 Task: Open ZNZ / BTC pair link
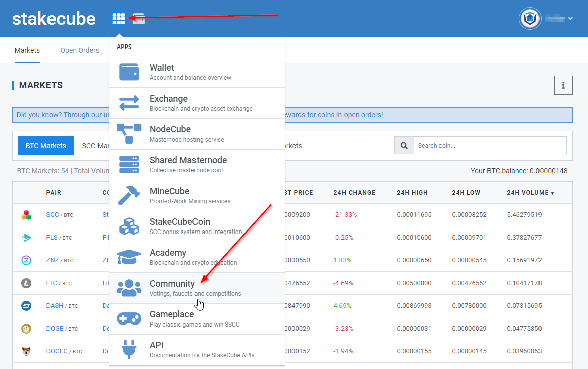(60, 260)
